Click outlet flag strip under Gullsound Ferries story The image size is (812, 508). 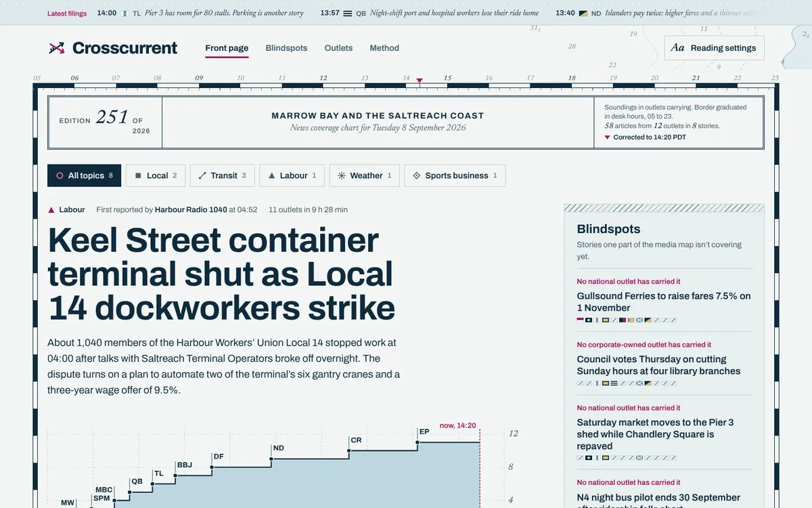coord(626,320)
